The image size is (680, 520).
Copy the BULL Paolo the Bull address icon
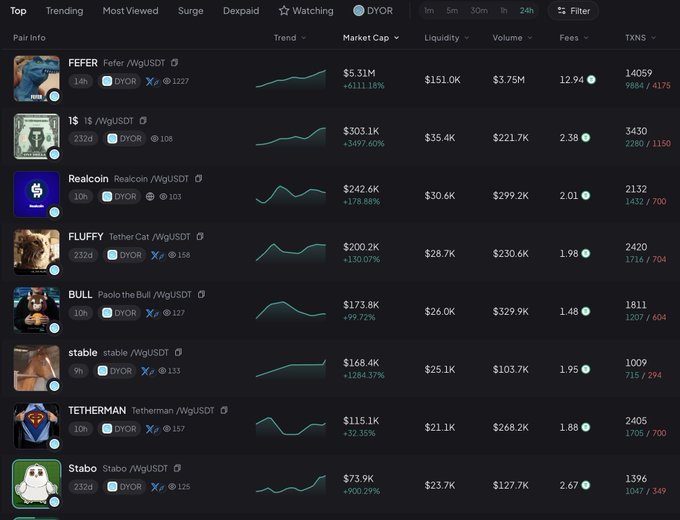pos(201,294)
